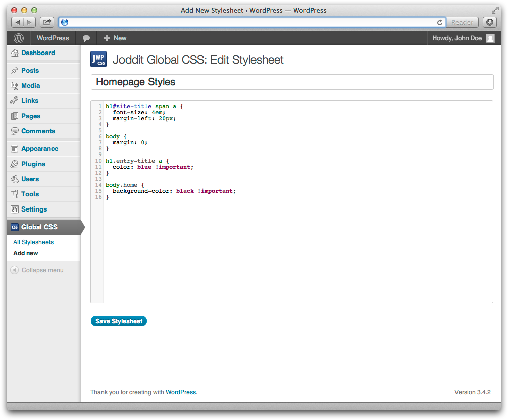Go forward with the browser forward arrow
The width and height of the screenshot is (508, 420).
pyautogui.click(x=29, y=22)
